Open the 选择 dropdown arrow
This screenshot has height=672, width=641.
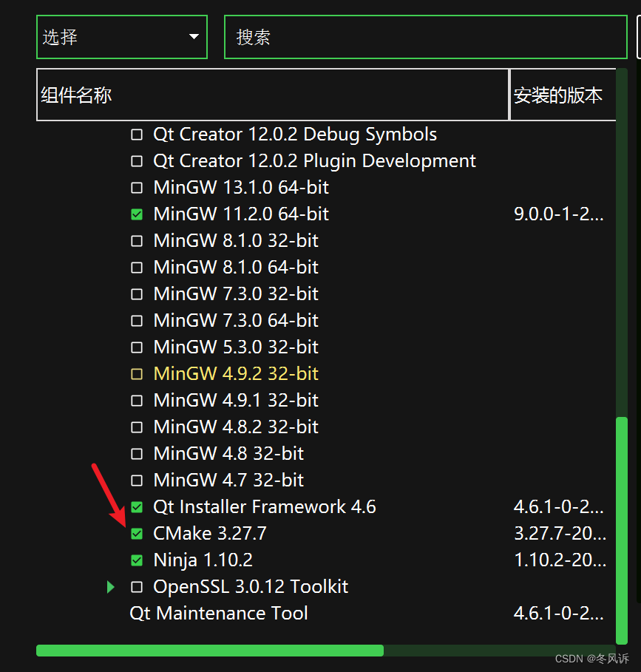[193, 37]
